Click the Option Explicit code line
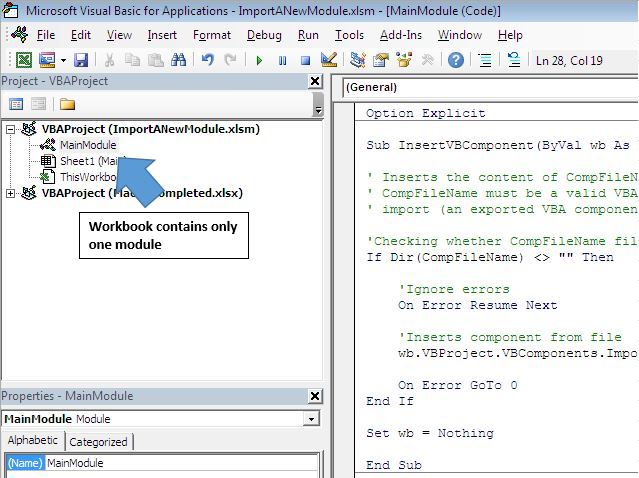This screenshot has width=639, height=478. point(425,113)
